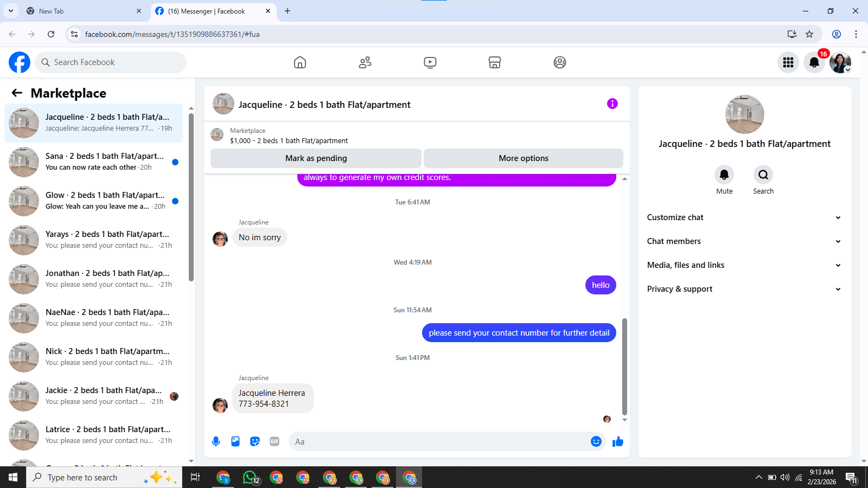
Task: Click Mark as pending button
Action: pos(316,158)
